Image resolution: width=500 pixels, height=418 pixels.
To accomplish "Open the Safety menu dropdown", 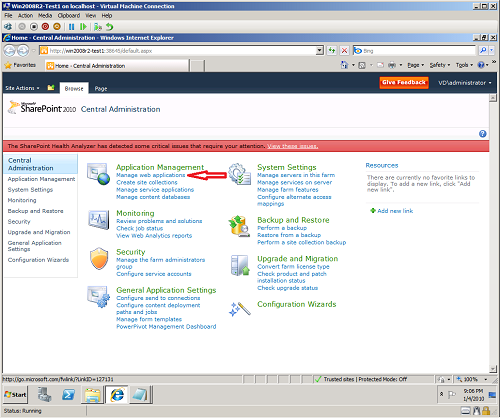I will (x=439, y=65).
